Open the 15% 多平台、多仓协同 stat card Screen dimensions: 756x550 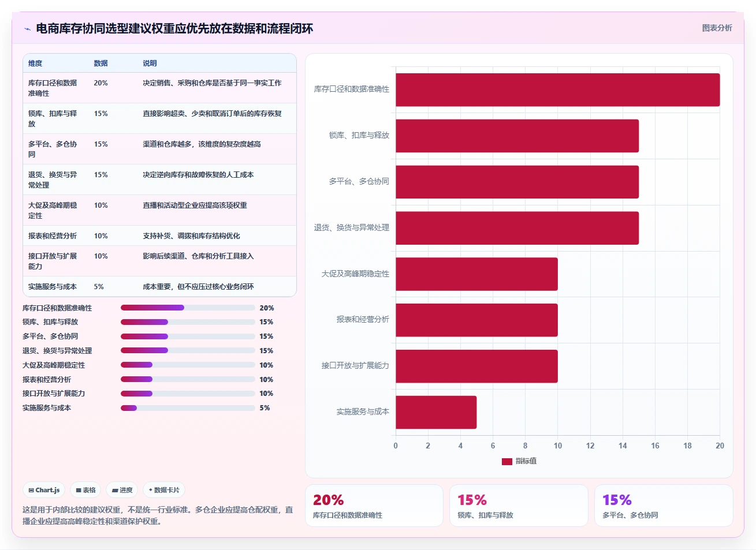point(664,506)
